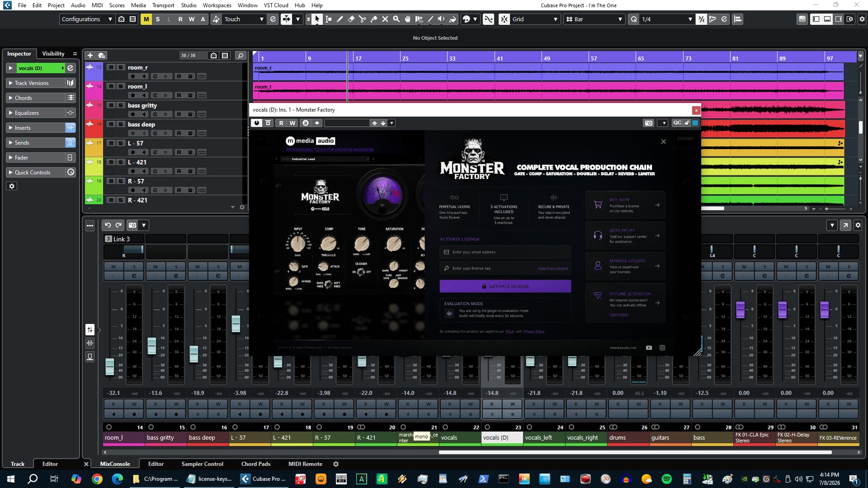Screen dimensions: 868x488
Task: Click the mixer undo arrow
Action: [x=108, y=225]
